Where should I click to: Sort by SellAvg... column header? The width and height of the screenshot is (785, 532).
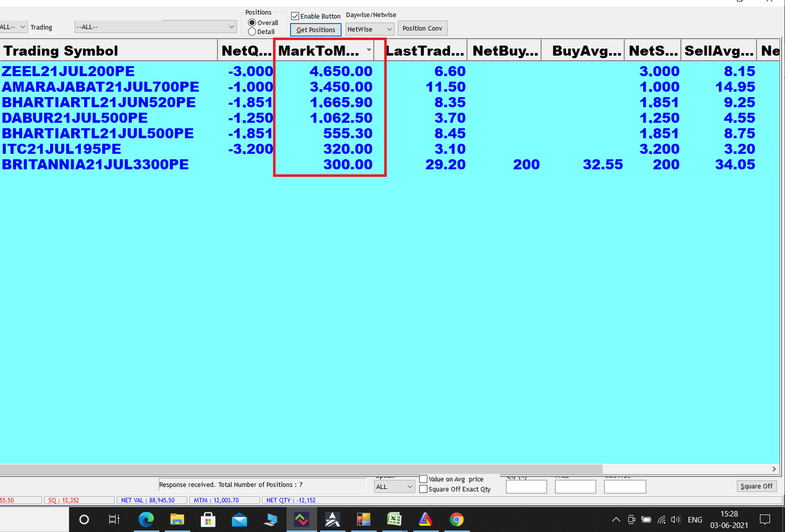[718, 51]
